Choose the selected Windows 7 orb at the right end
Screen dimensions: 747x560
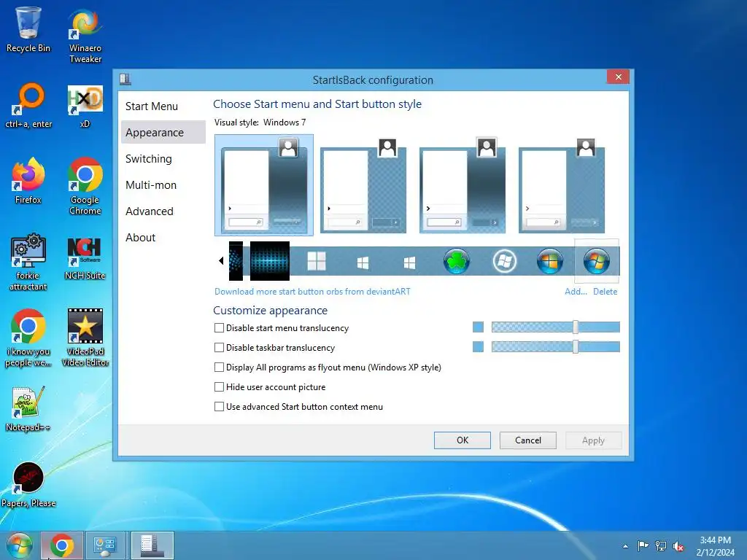point(597,262)
